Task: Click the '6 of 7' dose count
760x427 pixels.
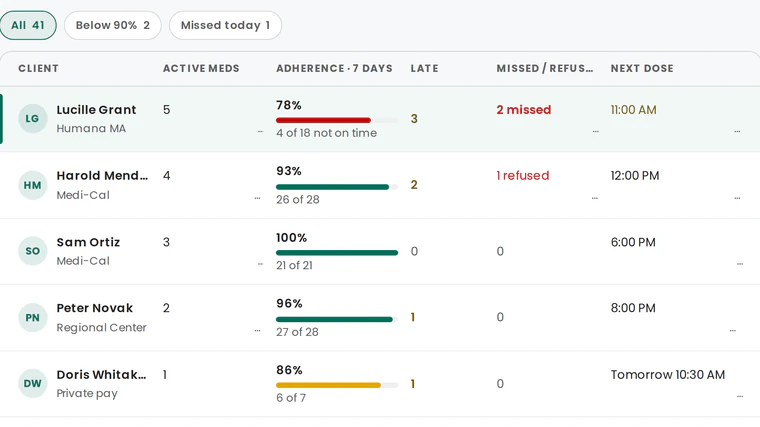Action: [x=291, y=398]
